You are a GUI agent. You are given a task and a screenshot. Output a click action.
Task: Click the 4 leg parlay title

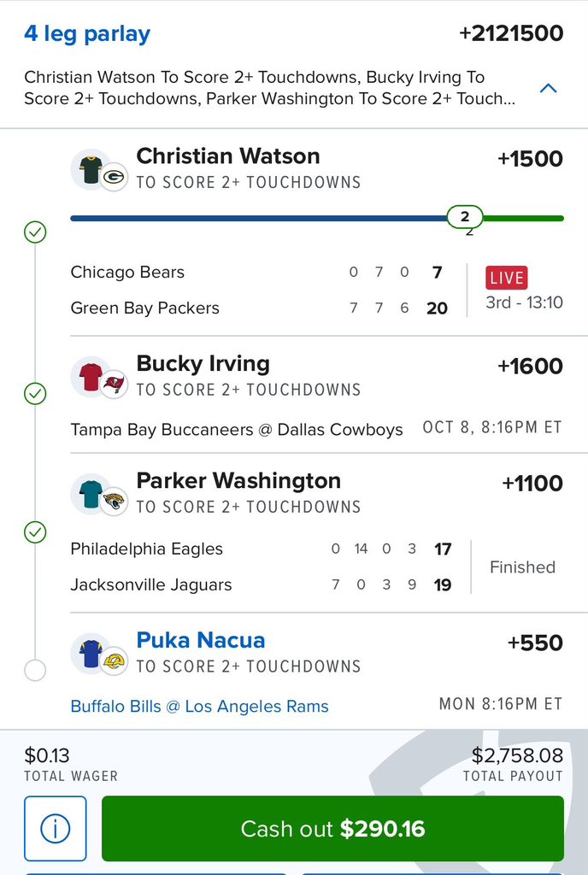pos(87,34)
